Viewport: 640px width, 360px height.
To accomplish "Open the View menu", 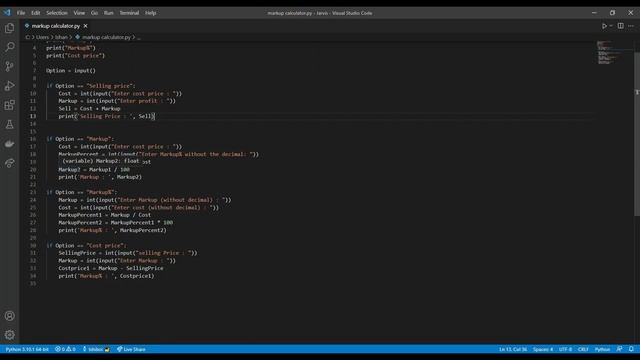I will tap(79, 13).
